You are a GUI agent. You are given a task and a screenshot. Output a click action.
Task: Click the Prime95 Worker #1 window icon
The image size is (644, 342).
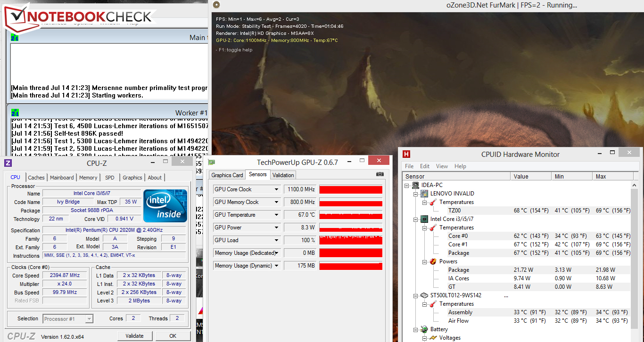[15, 113]
